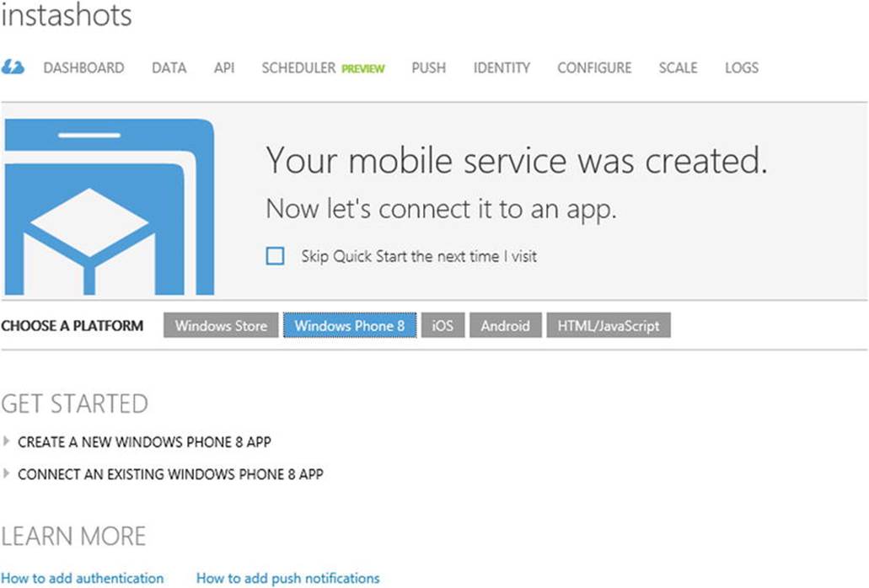Image resolution: width=869 pixels, height=588 pixels.
Task: Open the PUSH tab
Action: [x=429, y=68]
